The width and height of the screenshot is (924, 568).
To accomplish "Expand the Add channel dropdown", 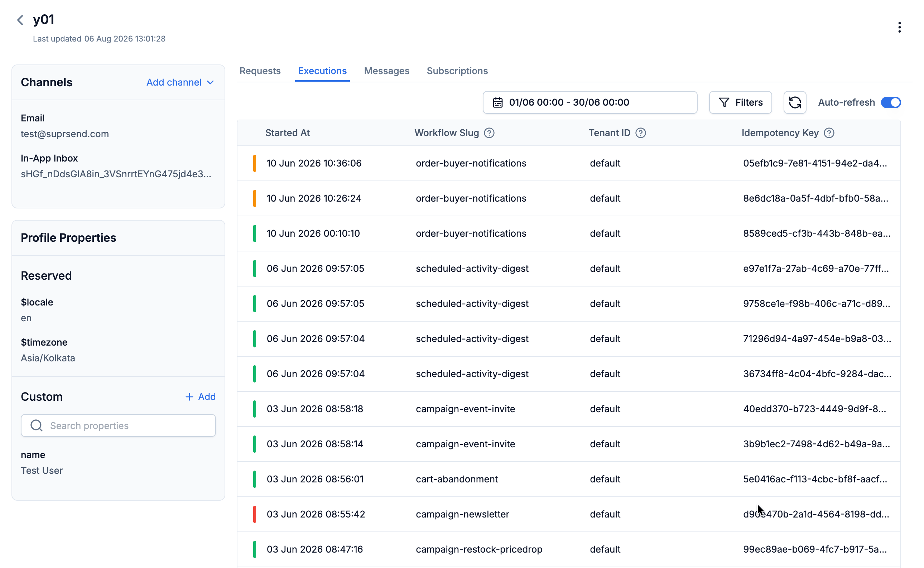I will click(180, 82).
